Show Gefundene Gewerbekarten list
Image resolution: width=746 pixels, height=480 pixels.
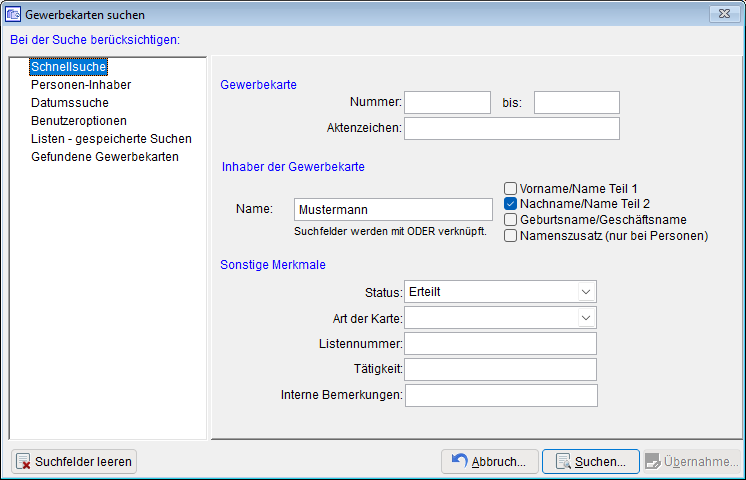104,157
